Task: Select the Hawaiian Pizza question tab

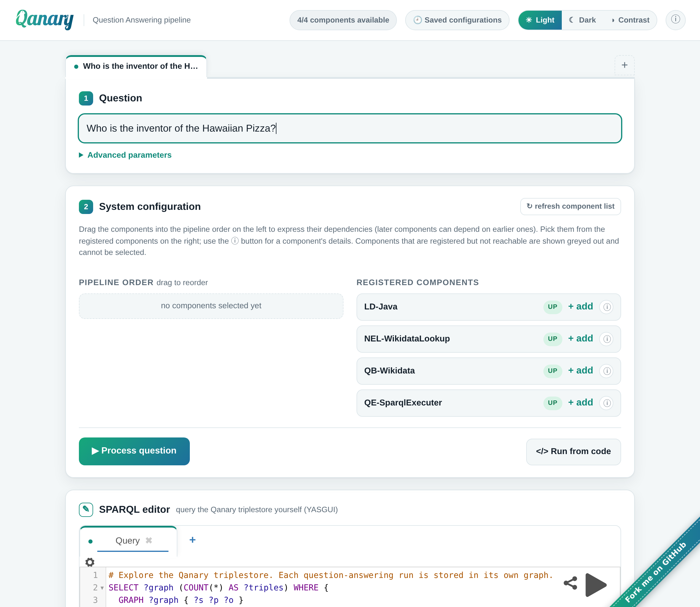Action: point(136,66)
